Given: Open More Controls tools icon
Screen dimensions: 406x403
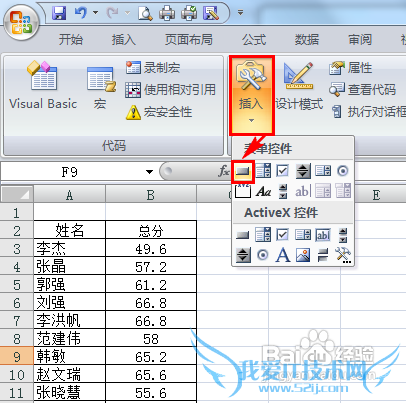Looking at the screenshot, I should pos(343,255).
